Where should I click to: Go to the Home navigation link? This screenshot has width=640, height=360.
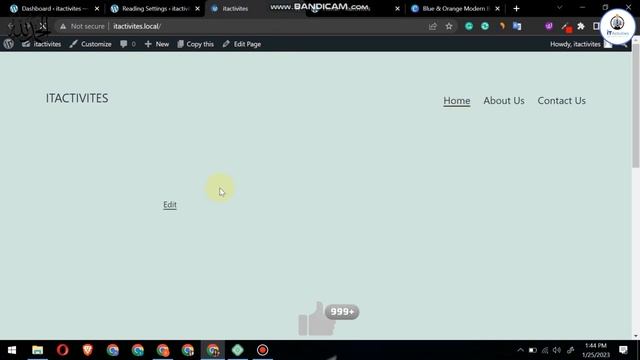click(457, 101)
